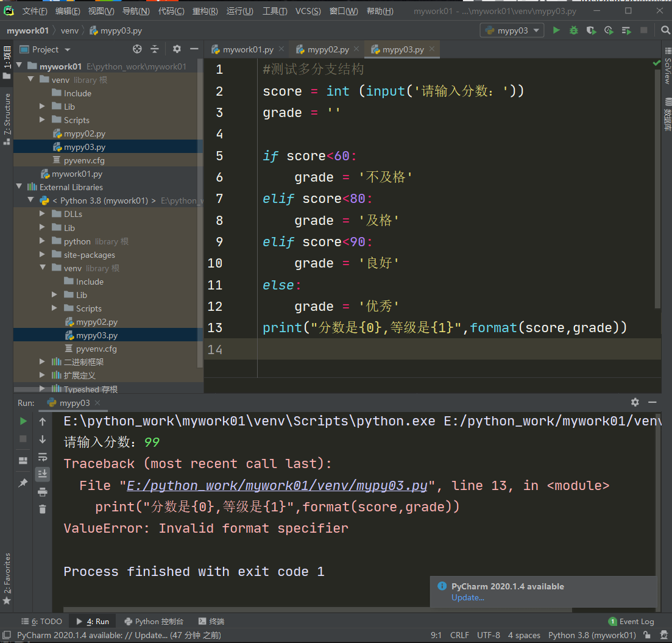The image size is (672, 643).
Task: Open the Event Log panel
Action: point(631,622)
